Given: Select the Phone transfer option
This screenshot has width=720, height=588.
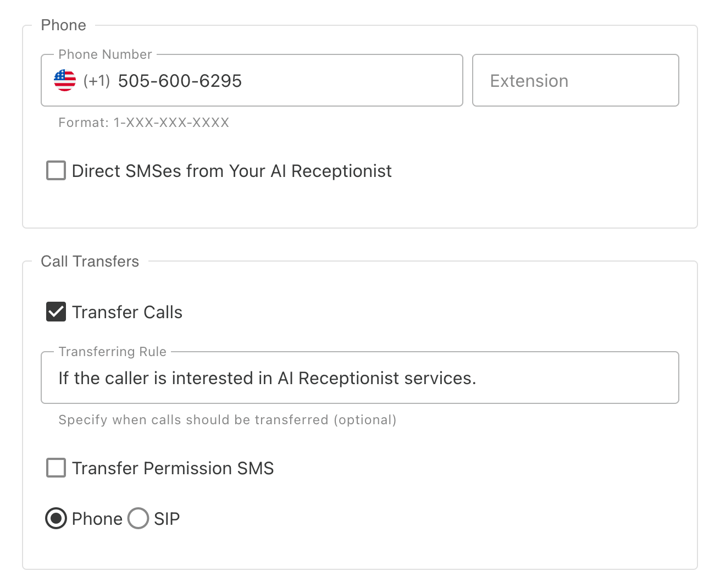Looking at the screenshot, I should pos(56,518).
